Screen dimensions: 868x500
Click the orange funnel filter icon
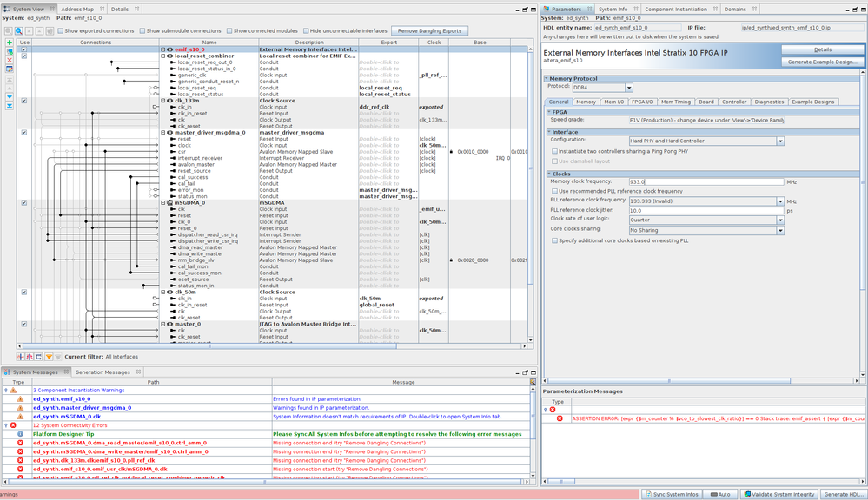(x=50, y=357)
